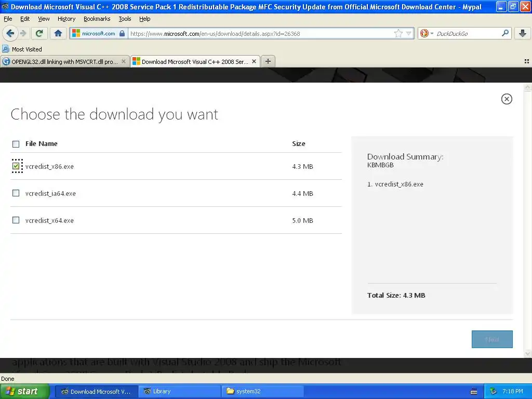Viewport: 532px width, 399px height.
Task: Click the Forward arrow button
Action: [23, 33]
